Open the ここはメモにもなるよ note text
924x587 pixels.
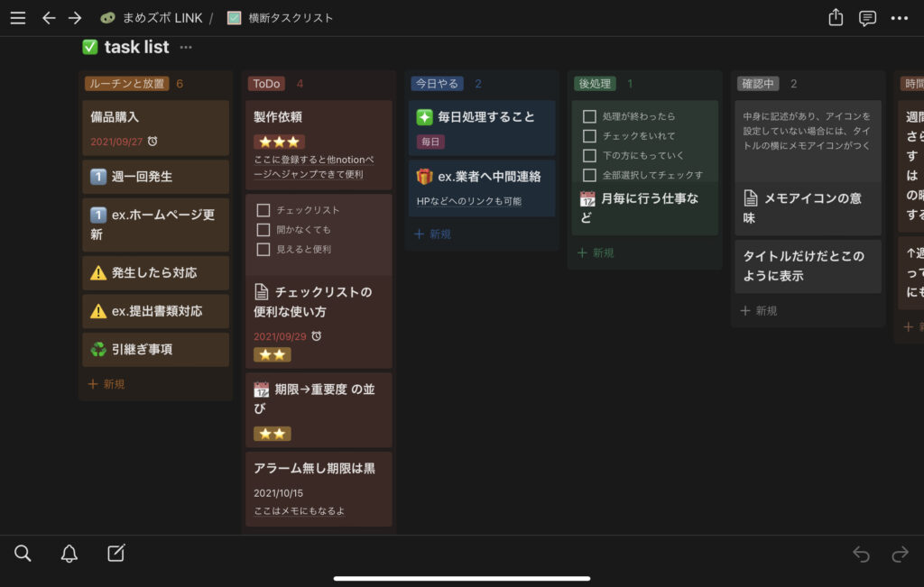pos(300,511)
